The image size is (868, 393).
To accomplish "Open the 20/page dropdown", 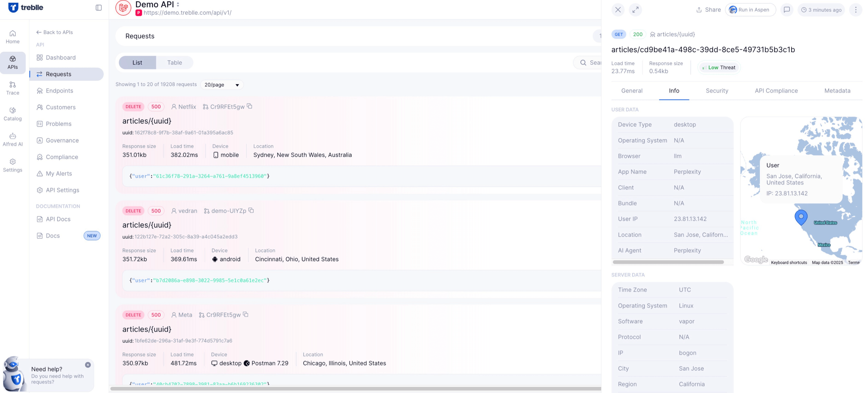I will 222,85.
